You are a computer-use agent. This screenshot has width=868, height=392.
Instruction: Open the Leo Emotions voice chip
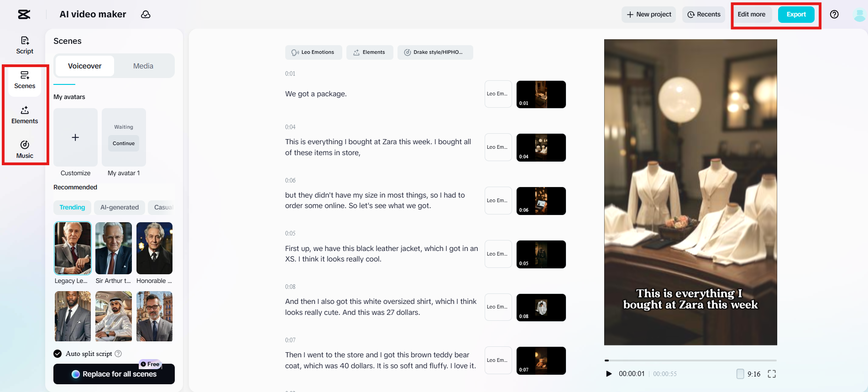(x=314, y=52)
